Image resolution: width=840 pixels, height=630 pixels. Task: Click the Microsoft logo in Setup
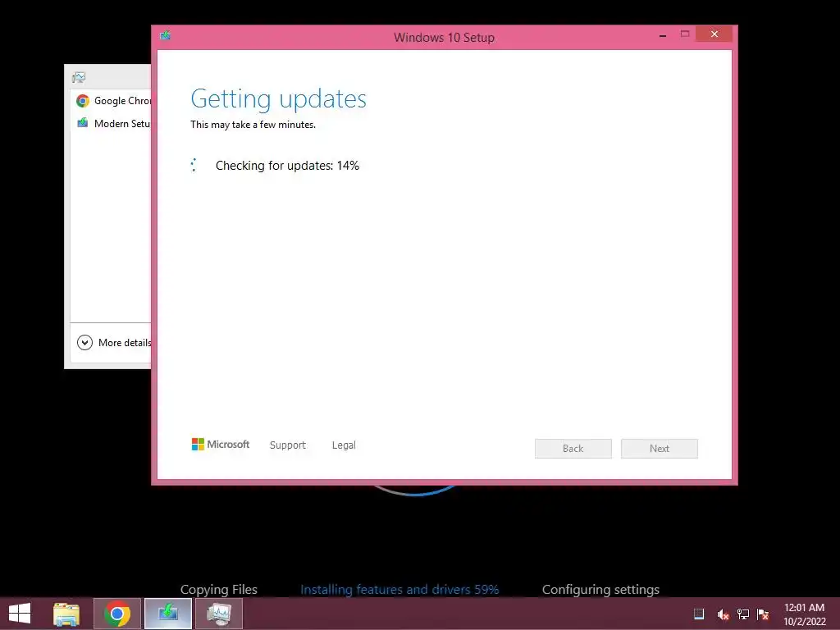coord(220,444)
